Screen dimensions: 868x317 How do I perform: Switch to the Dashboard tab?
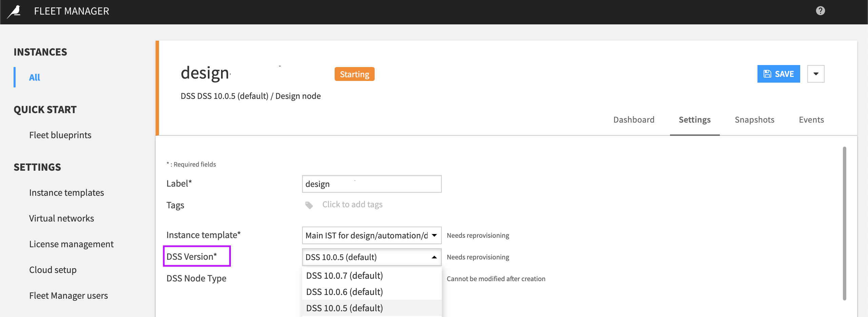coord(634,120)
